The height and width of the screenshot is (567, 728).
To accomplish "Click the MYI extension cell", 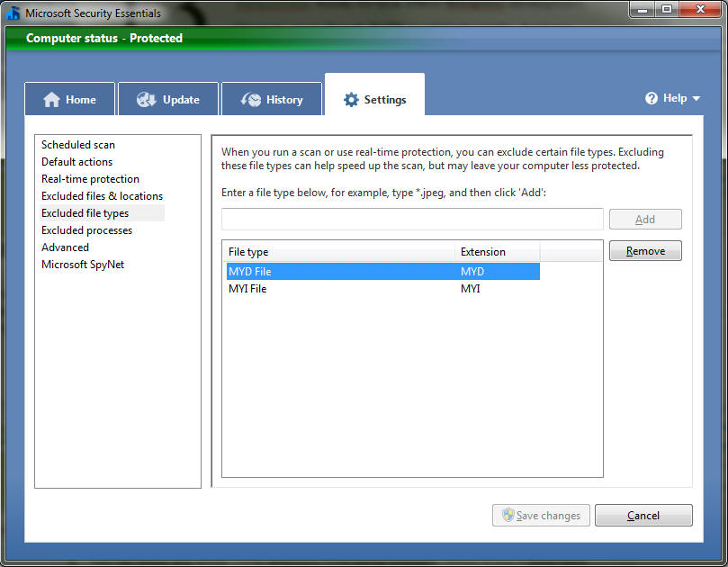I will coord(471,289).
